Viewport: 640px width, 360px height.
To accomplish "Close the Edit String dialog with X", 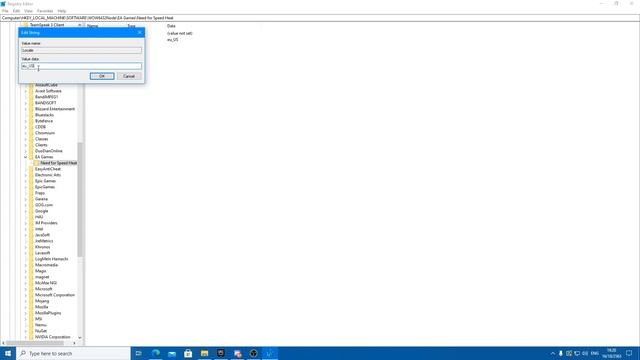I will (140, 32).
